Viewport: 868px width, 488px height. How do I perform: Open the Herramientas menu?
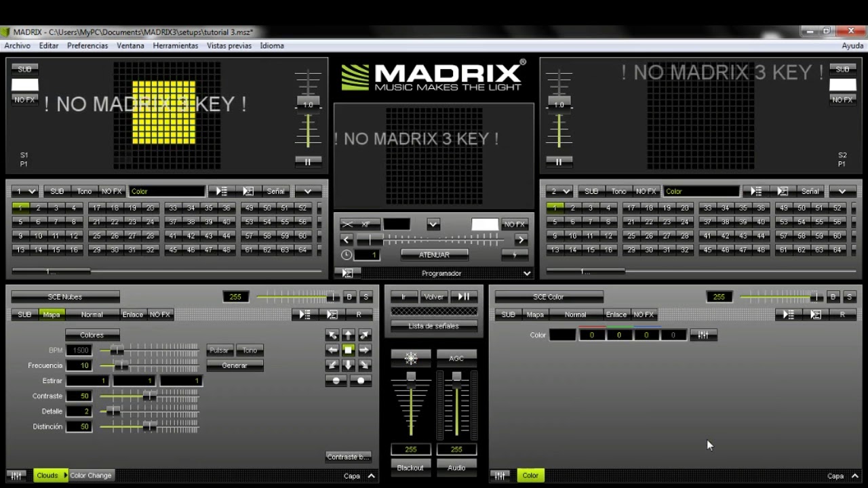(176, 45)
